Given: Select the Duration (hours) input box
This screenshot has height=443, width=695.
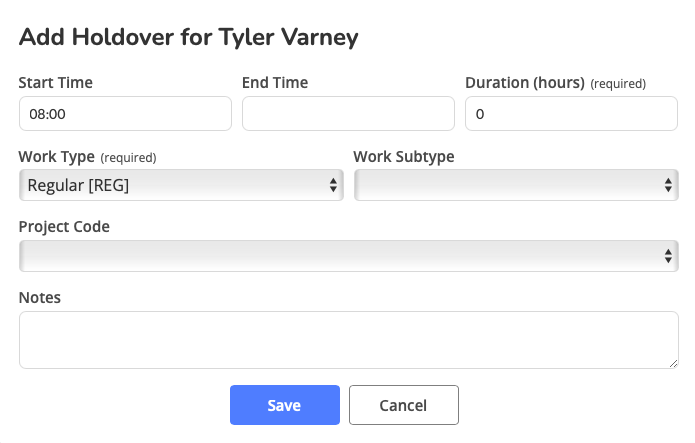Looking at the screenshot, I should (571, 114).
